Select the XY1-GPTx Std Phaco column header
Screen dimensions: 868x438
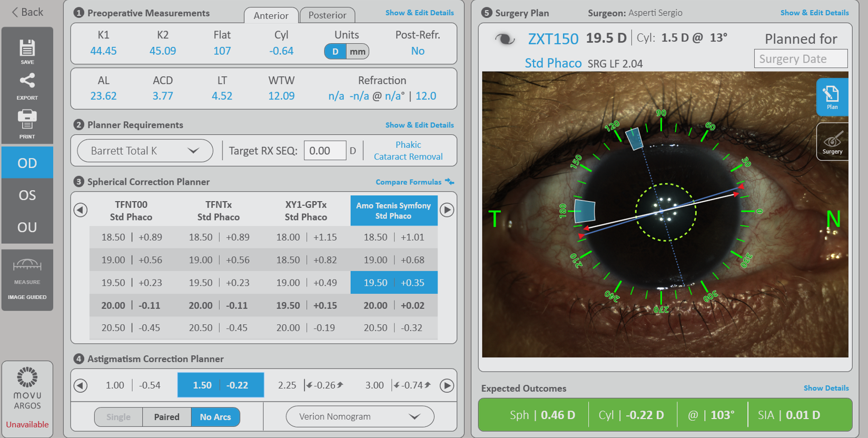pyautogui.click(x=306, y=211)
